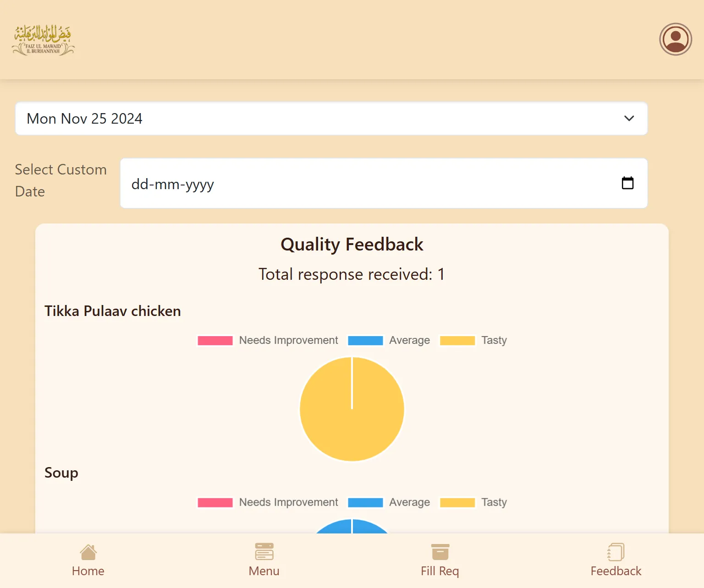Click the dropdown chevron arrow
This screenshot has height=588, width=704.
click(629, 119)
